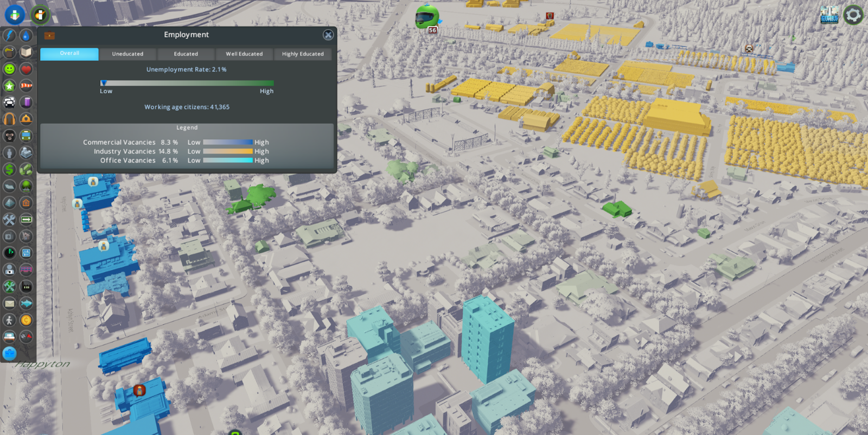Open the Electricity info view
Viewport: 868px width, 435px height.
pyautogui.click(x=9, y=36)
